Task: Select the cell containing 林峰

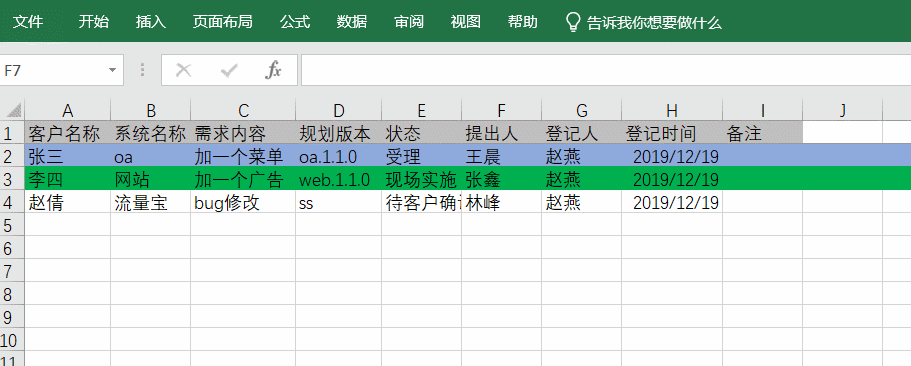Action: coord(501,202)
